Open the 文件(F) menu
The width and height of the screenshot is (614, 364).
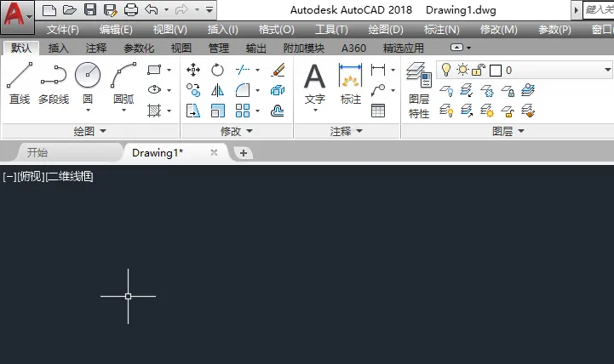click(x=63, y=30)
